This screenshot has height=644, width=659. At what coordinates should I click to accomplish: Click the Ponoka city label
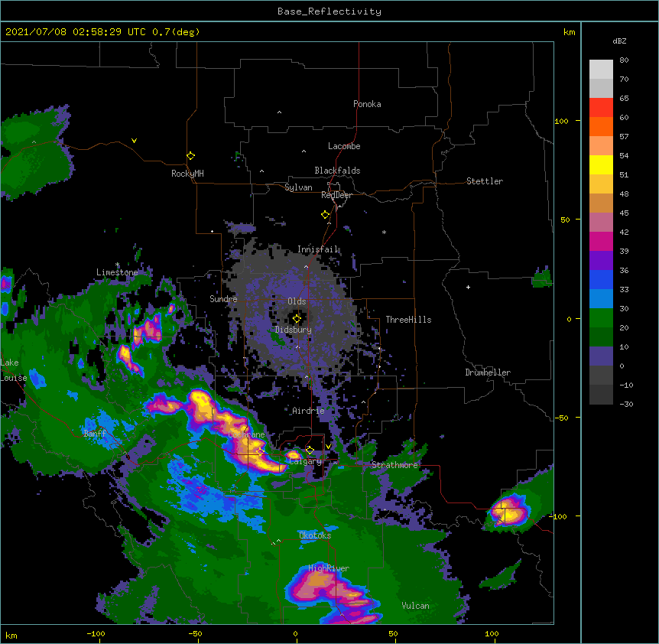367,104
